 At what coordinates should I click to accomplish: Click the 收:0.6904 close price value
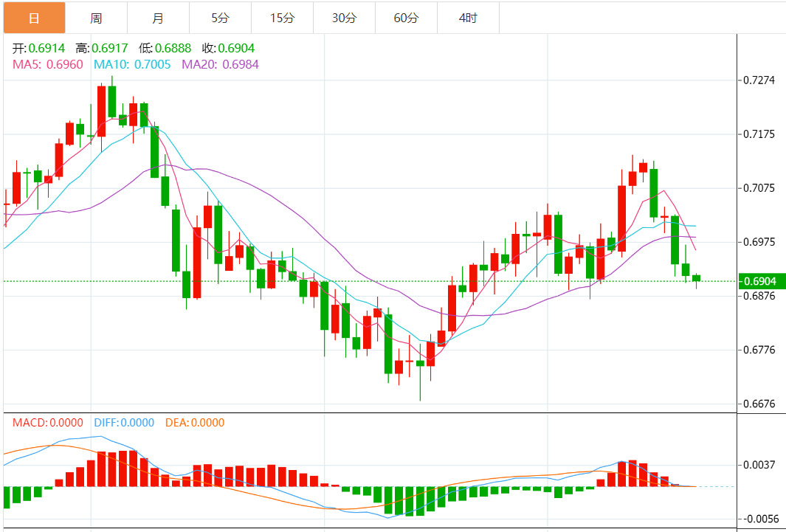229,49
